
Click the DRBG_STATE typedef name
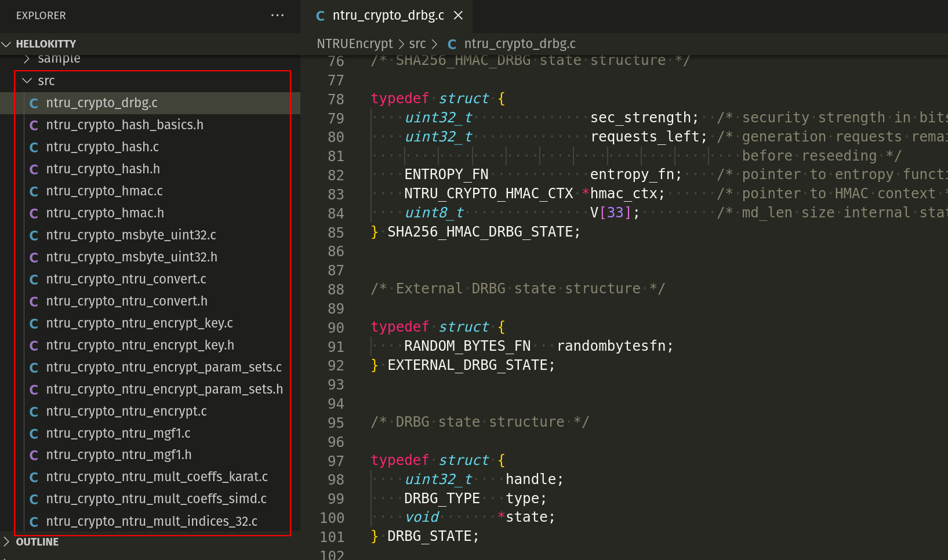pos(429,536)
